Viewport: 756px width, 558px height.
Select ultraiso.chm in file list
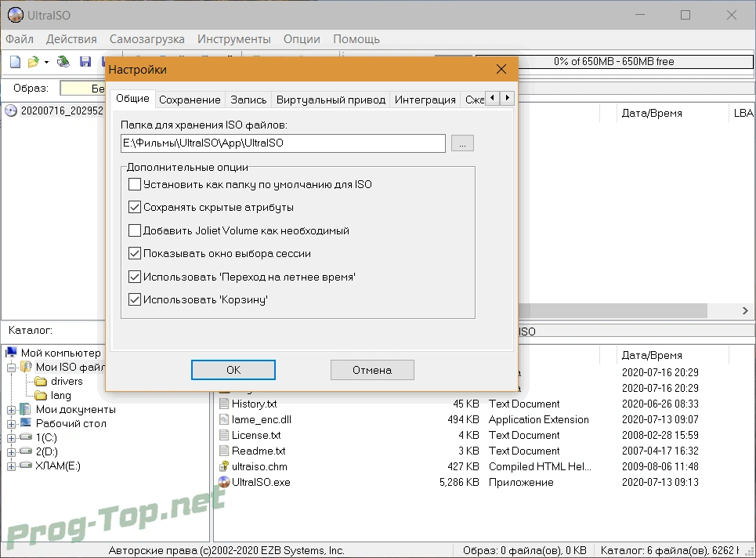click(x=259, y=467)
